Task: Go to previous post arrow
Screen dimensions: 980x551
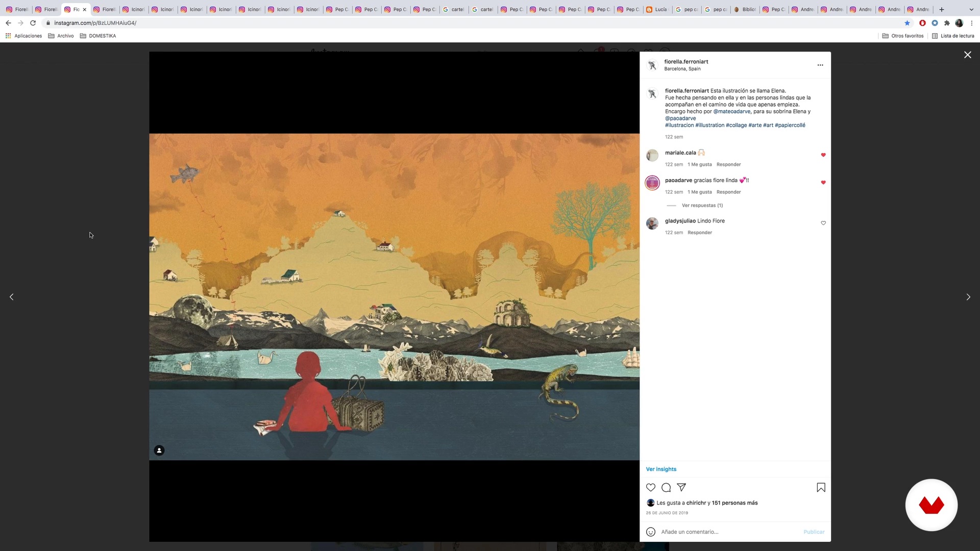Action: click(12, 297)
